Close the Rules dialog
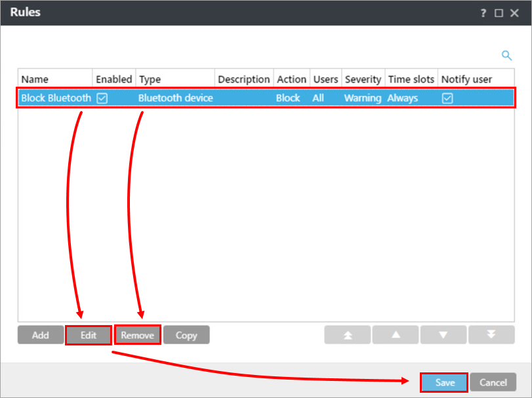The image size is (532, 398). (514, 13)
